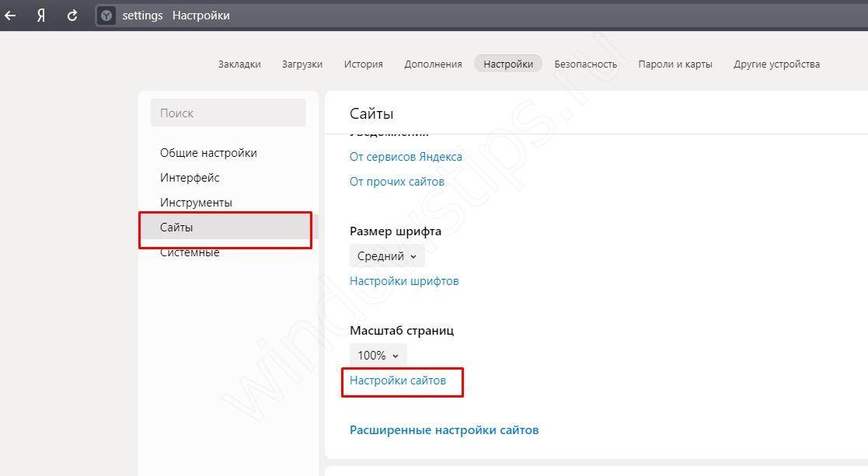Click the Настройки сайтов link
Viewport: 868px width, 476px height.
[x=398, y=380]
